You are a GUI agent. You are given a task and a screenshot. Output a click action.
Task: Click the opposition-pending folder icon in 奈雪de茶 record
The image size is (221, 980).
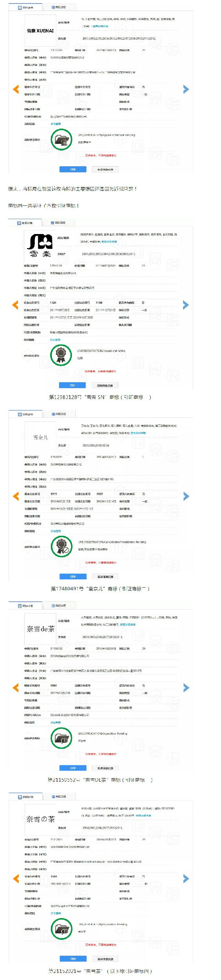click(x=62, y=737)
